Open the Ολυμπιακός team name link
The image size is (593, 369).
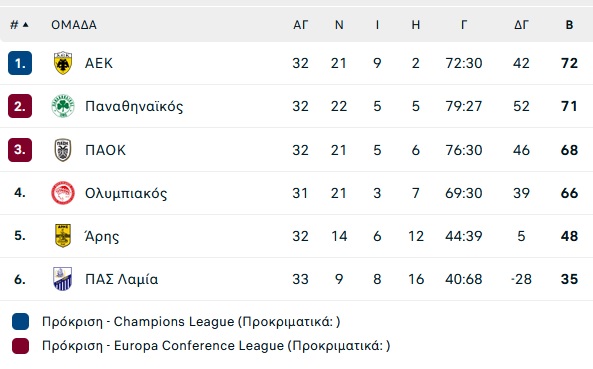(x=126, y=193)
